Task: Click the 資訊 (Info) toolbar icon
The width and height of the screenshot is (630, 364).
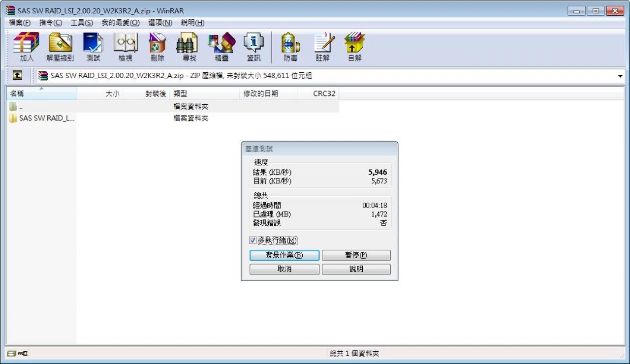Action: 253,47
